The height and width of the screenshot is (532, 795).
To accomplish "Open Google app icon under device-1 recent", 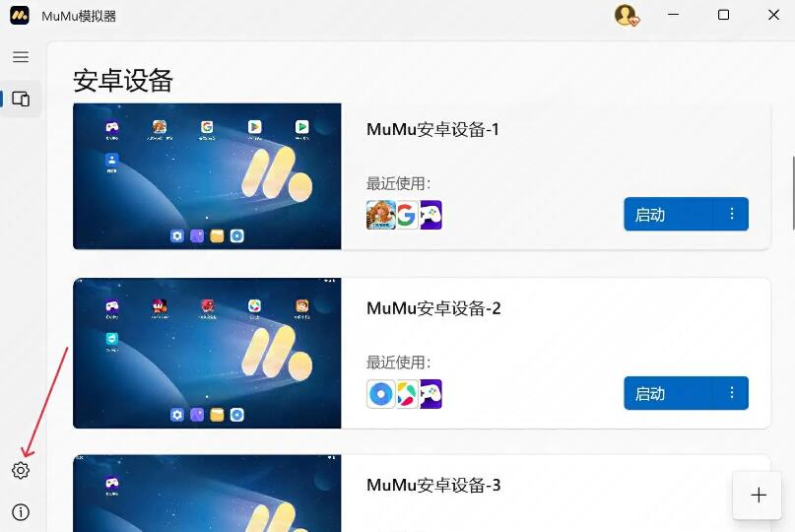I will tap(407, 215).
